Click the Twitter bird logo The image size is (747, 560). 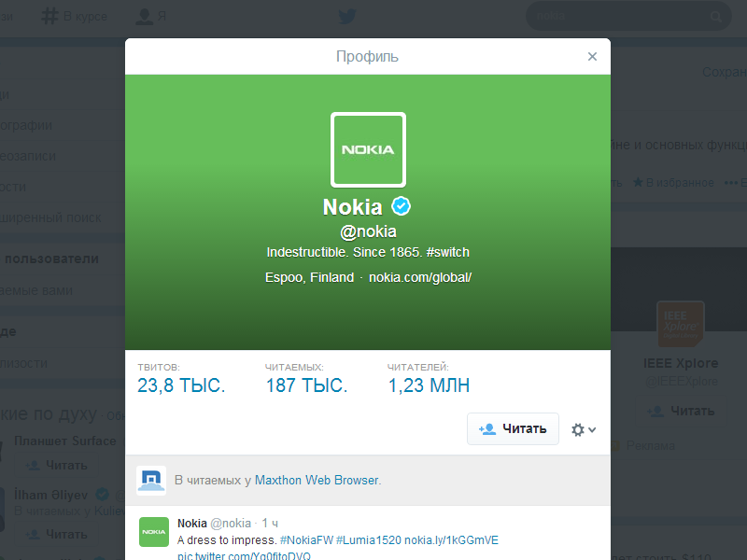[x=347, y=17]
